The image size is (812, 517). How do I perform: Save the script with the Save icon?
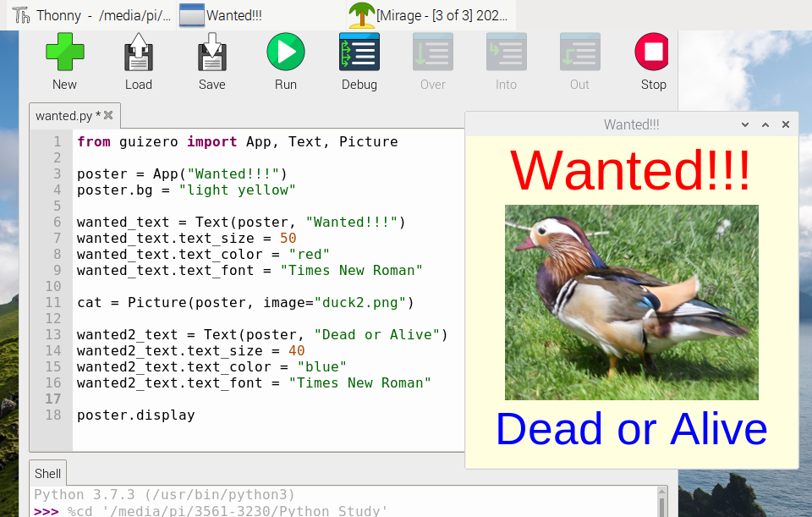click(211, 52)
